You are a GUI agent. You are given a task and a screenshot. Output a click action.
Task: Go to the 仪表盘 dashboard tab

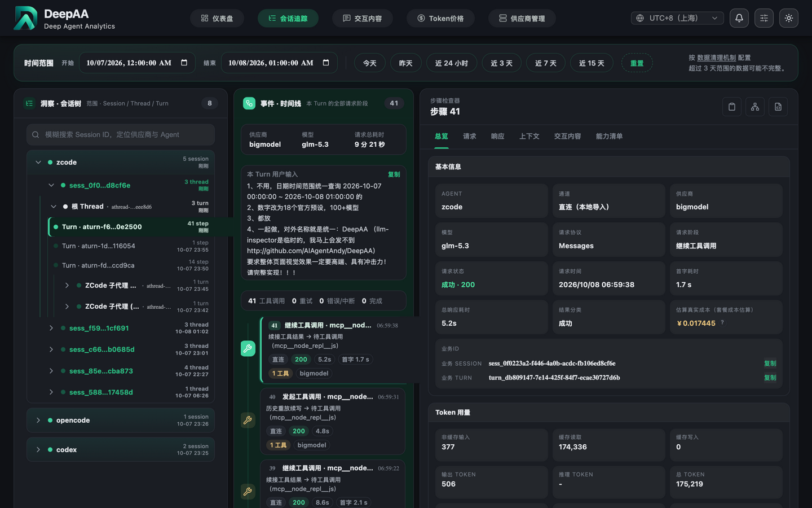click(x=217, y=18)
